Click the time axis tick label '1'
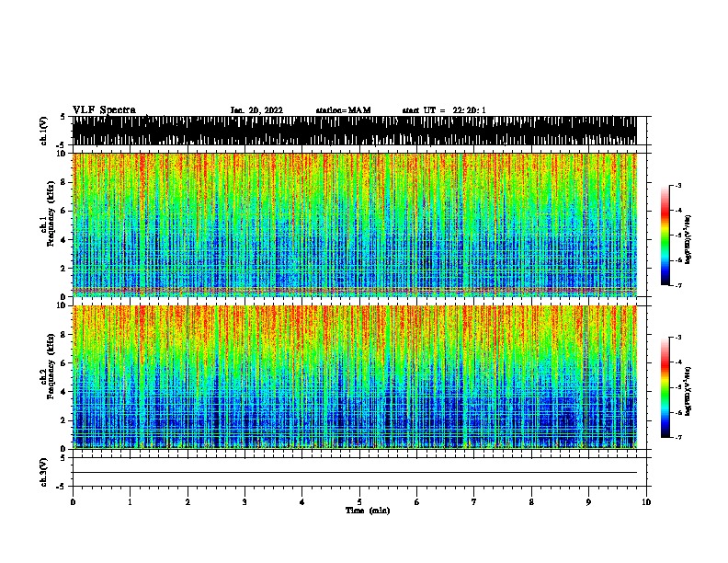The width and height of the screenshot is (728, 563). (131, 502)
